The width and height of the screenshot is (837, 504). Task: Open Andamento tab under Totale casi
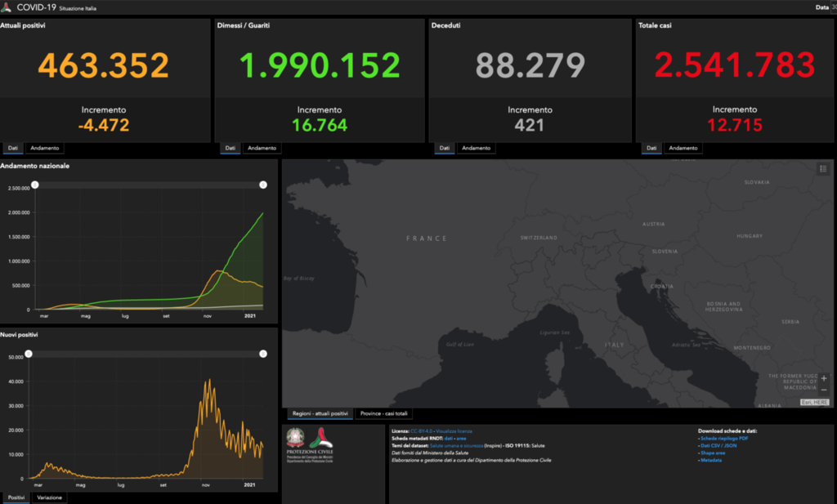682,148
